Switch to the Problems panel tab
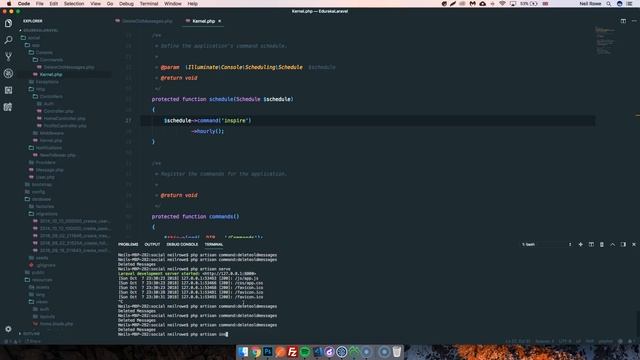This screenshot has height=360, width=640. tap(128, 244)
